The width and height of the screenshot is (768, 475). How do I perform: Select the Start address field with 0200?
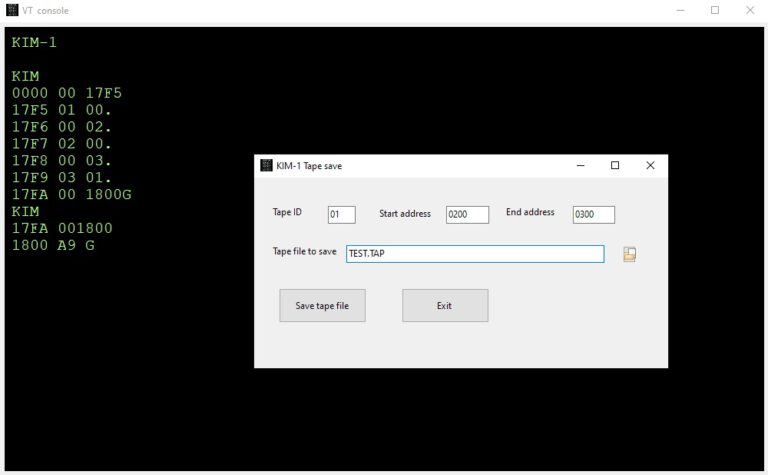(x=467, y=215)
